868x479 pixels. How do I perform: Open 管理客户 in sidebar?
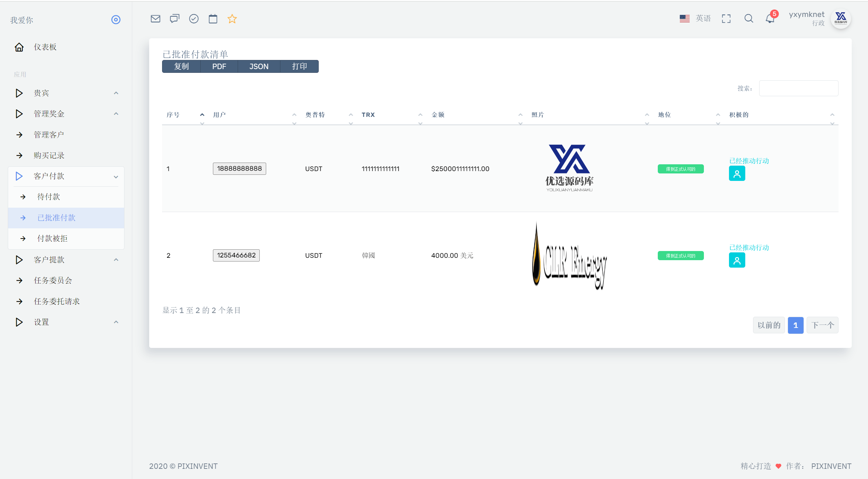[66, 135]
